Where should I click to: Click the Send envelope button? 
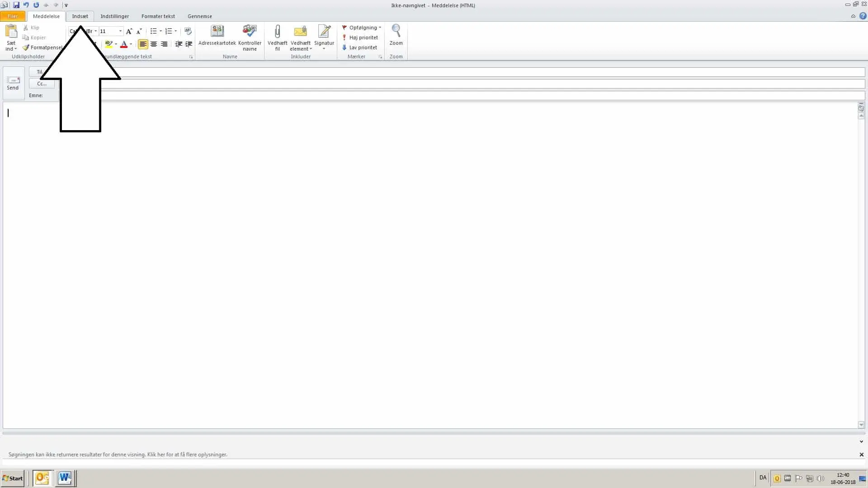tap(13, 83)
